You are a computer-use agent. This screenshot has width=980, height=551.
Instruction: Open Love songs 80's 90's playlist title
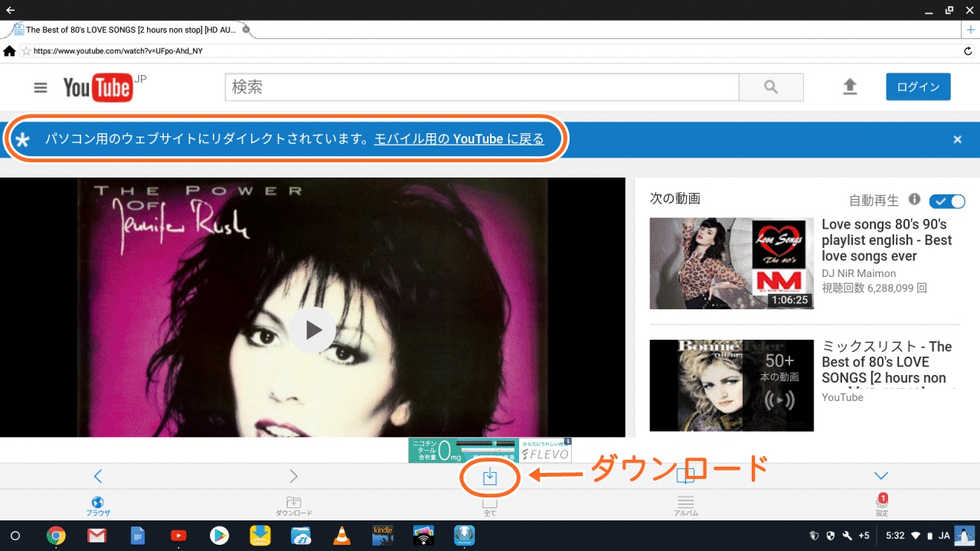(887, 240)
